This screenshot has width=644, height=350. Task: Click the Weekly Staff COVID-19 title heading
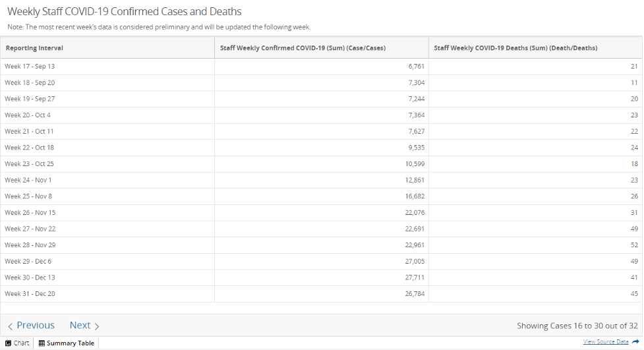point(124,12)
